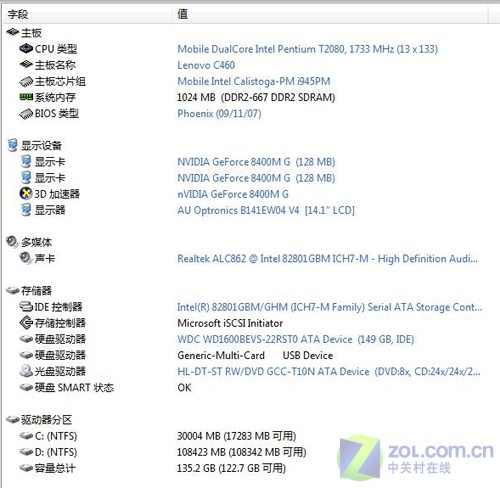Select the C: (NTFS) field label
Image resolution: width=500 pixels, height=488 pixels.
coord(56,436)
